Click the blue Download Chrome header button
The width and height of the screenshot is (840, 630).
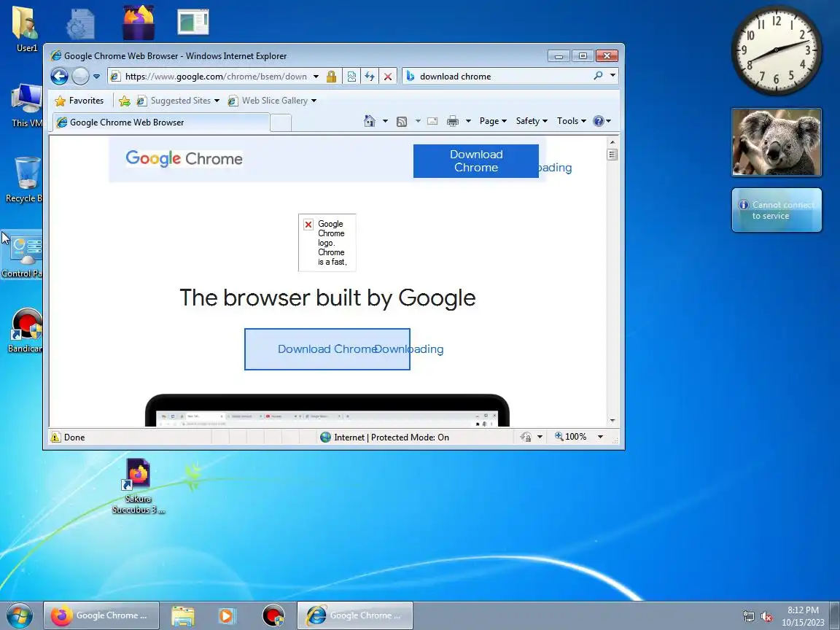click(476, 160)
